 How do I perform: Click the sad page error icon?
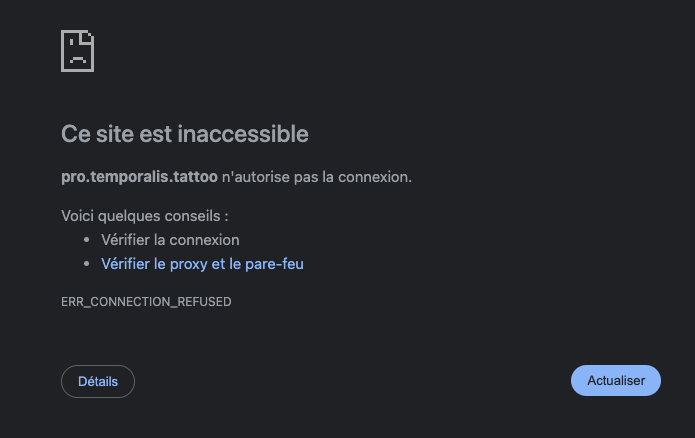(x=77, y=50)
